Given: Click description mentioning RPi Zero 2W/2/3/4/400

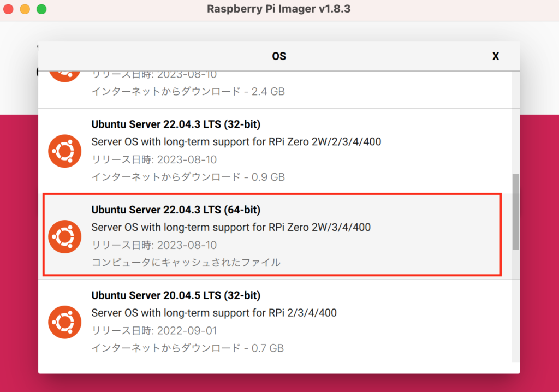Looking at the screenshot, I should coord(236,141).
